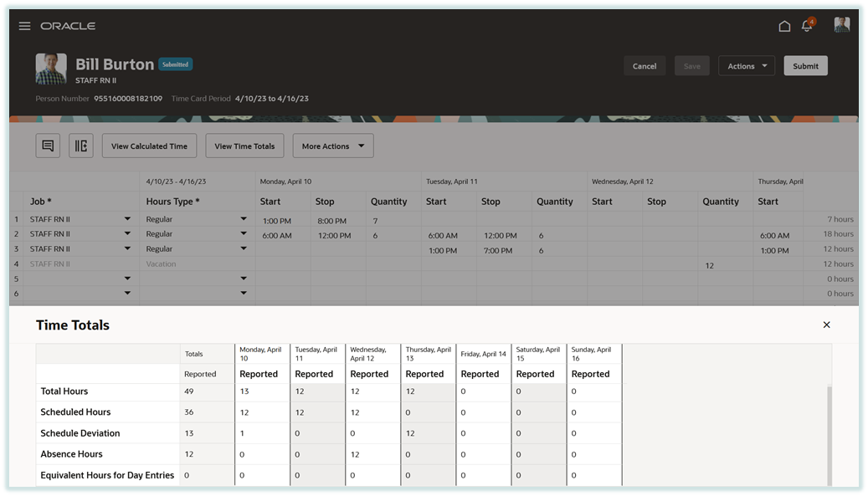The image size is (868, 496).
Task: Click Bill Burton's profile photo
Action: pyautogui.click(x=50, y=69)
